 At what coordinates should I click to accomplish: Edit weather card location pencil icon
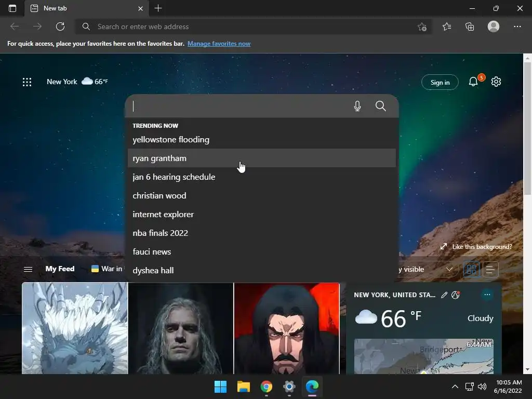pyautogui.click(x=444, y=295)
